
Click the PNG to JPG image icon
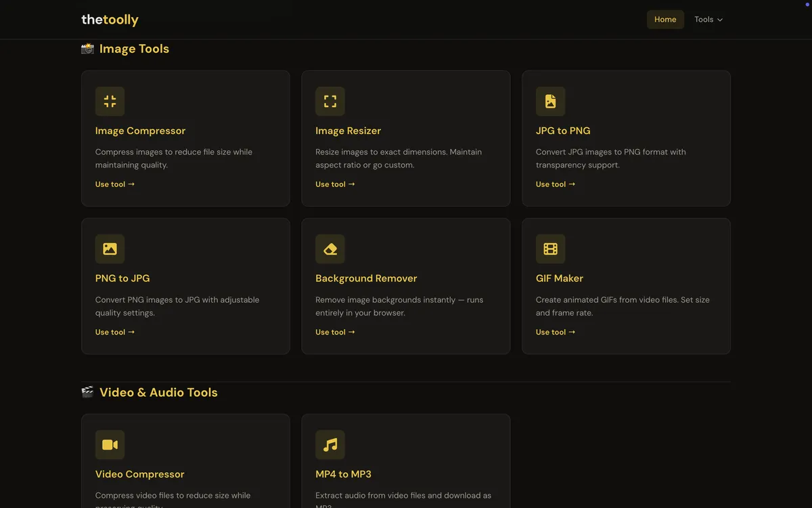(x=110, y=249)
